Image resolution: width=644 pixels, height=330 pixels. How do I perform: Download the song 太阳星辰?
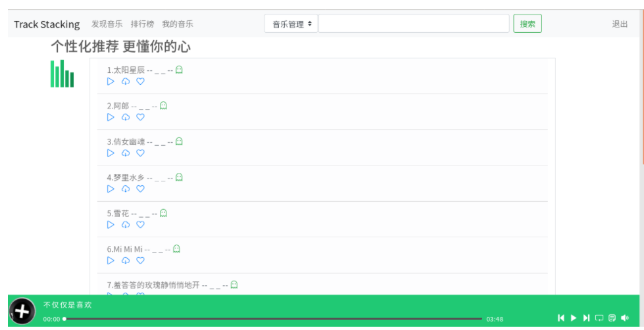(126, 82)
